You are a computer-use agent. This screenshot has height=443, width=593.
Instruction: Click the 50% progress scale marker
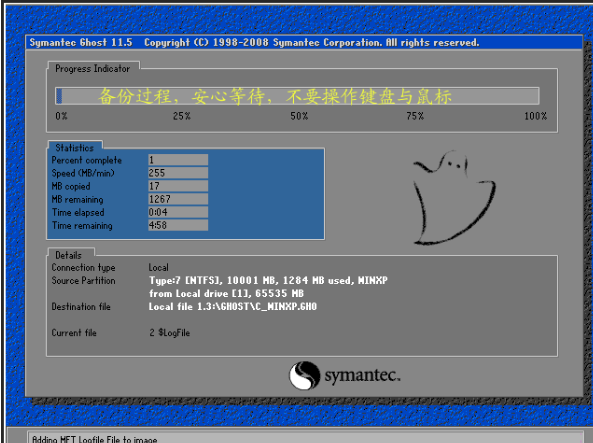[299, 116]
